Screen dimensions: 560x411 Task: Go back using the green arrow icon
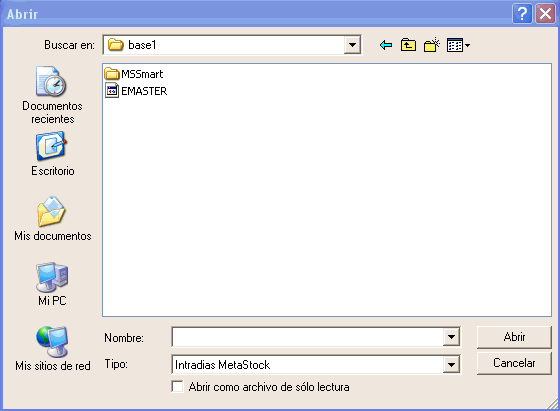[x=386, y=45]
